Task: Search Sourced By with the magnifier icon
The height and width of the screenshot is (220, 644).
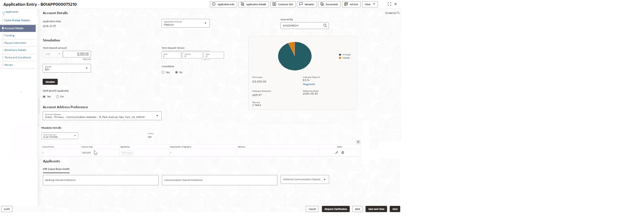Action: tap(325, 26)
